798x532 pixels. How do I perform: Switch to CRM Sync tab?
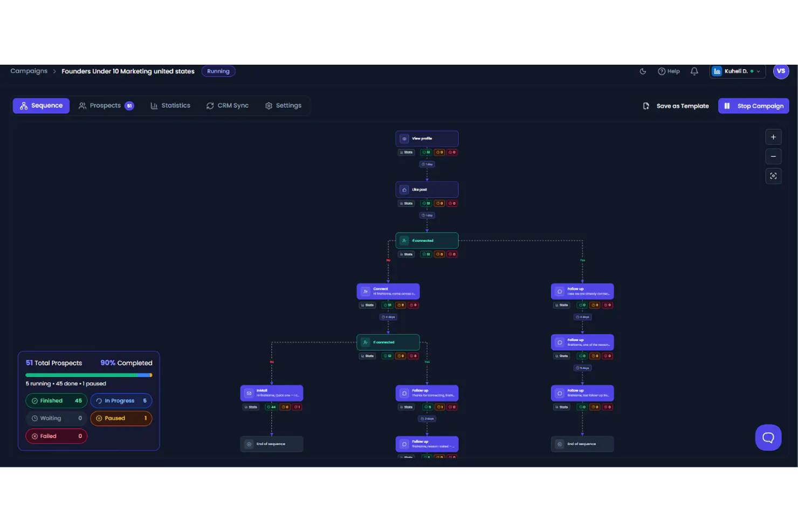227,106
